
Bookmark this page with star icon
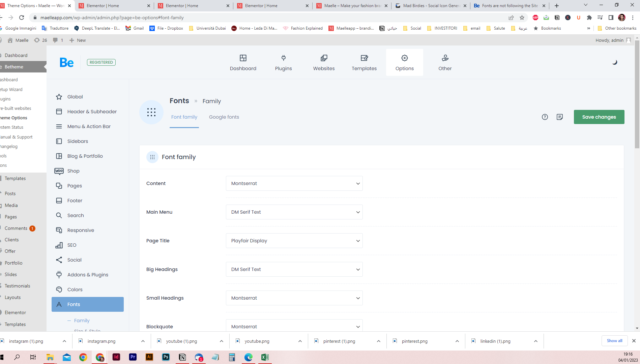click(522, 18)
